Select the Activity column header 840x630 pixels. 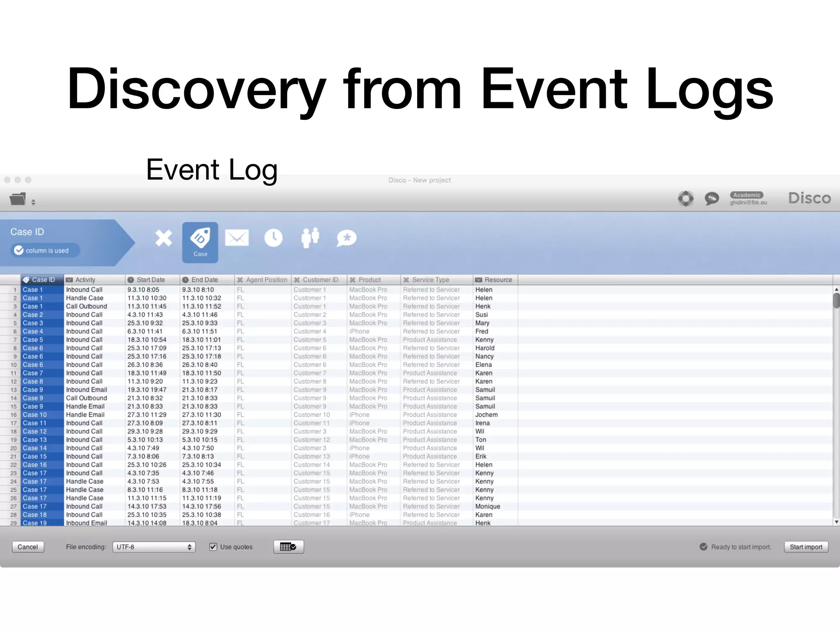pos(94,280)
